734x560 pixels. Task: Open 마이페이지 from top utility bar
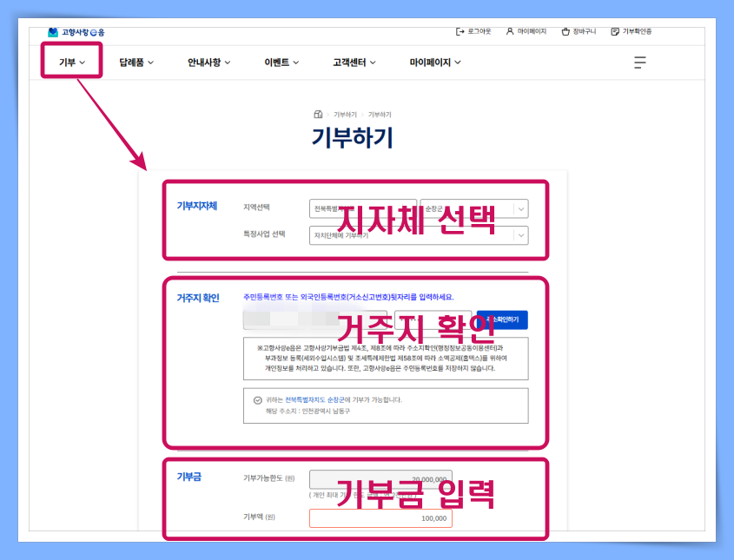tap(526, 31)
